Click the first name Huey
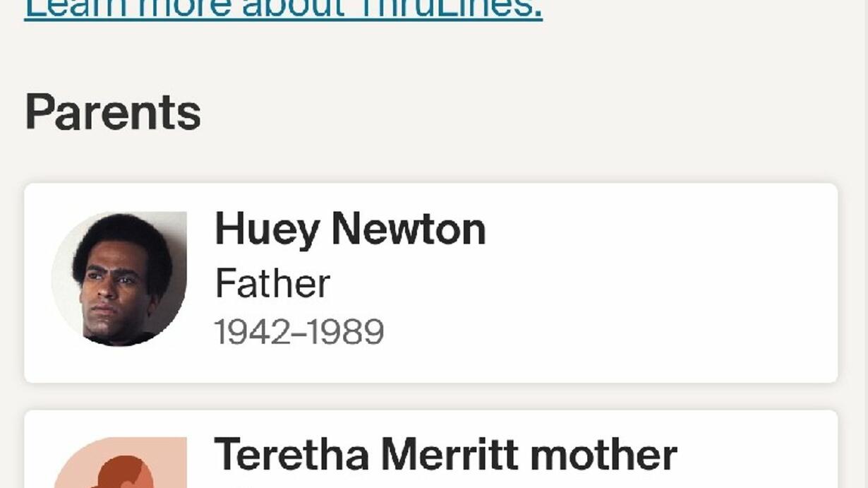The image size is (868, 488). pos(267,231)
